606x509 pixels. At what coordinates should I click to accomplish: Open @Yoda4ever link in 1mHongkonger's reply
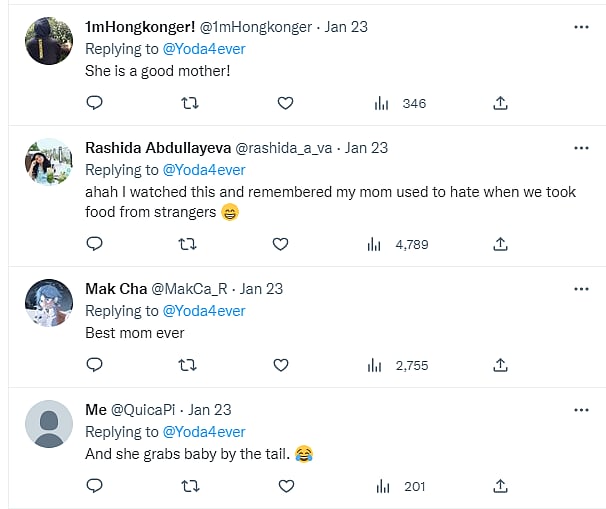point(205,48)
